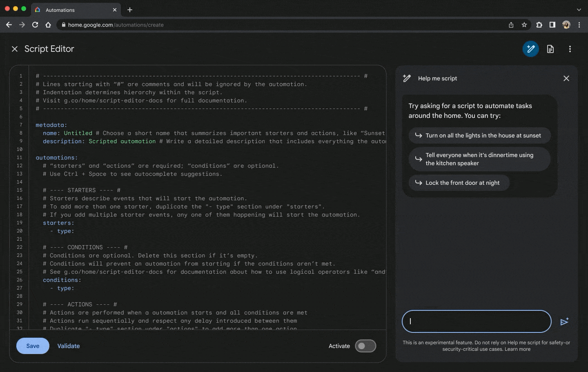Open the browser home page icon
588x372 pixels.
48,25
